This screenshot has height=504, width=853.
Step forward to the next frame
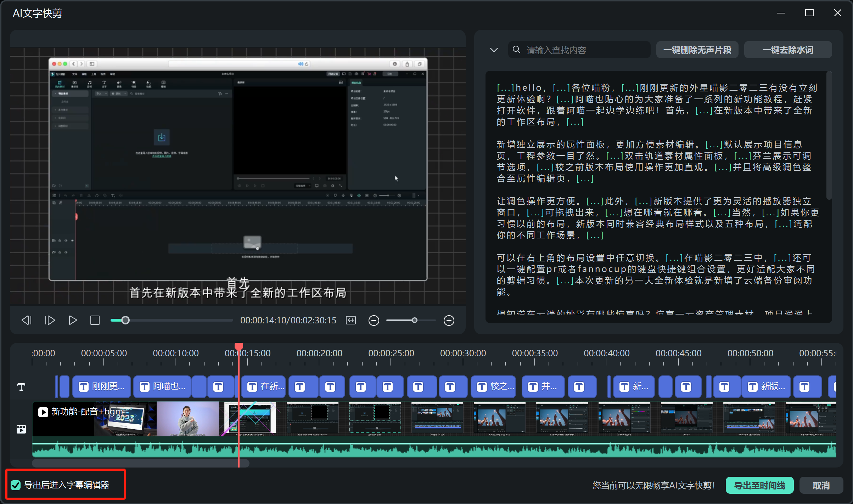click(x=50, y=321)
